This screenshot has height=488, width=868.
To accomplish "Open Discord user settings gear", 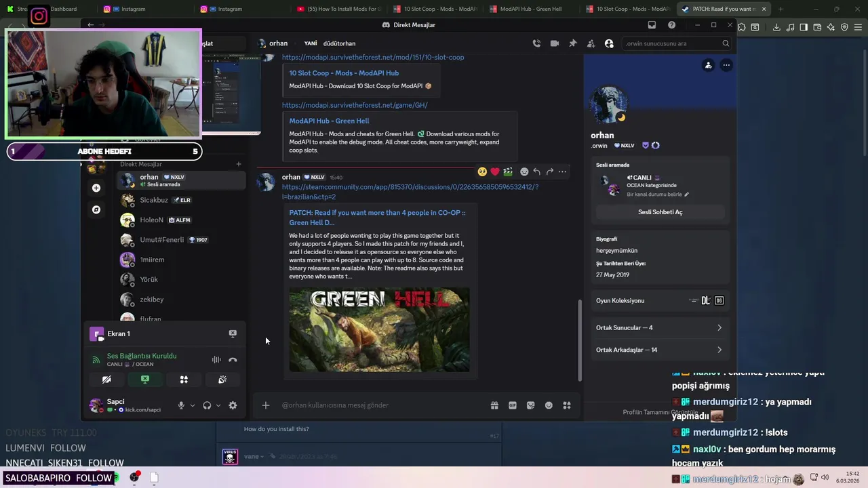I will click(x=233, y=405).
